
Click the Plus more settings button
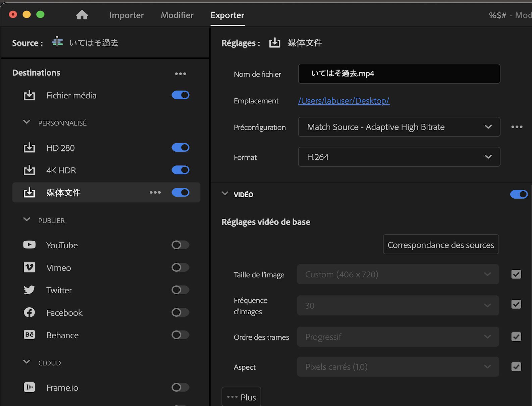pyautogui.click(x=241, y=397)
